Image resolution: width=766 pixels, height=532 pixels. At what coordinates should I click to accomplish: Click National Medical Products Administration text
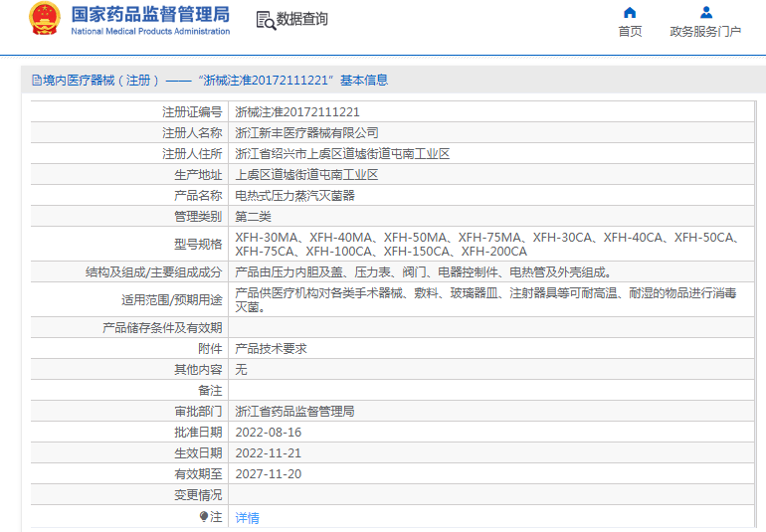coord(150,31)
